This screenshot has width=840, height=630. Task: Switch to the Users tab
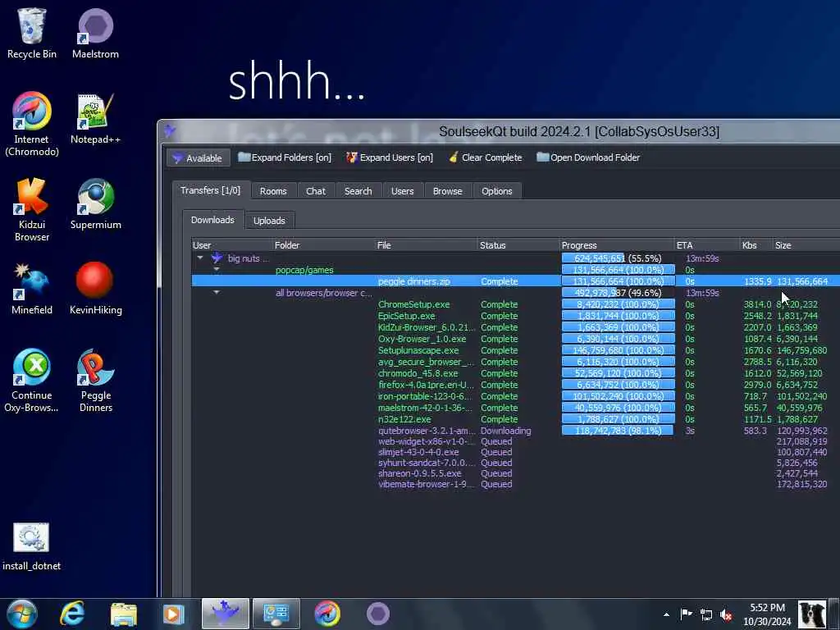[x=402, y=191]
